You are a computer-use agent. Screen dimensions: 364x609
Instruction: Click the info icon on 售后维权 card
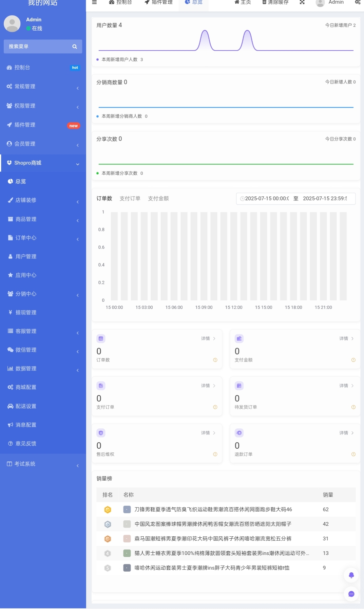point(215,454)
